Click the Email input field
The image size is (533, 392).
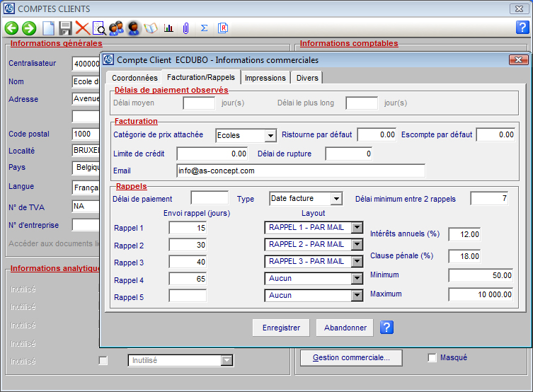pyautogui.click(x=300, y=171)
